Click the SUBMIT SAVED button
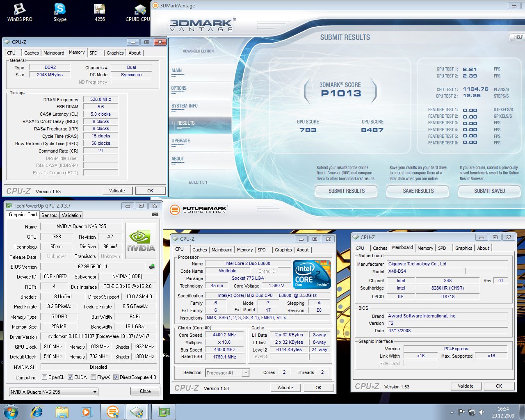The height and width of the screenshot is (420, 525). (489, 191)
